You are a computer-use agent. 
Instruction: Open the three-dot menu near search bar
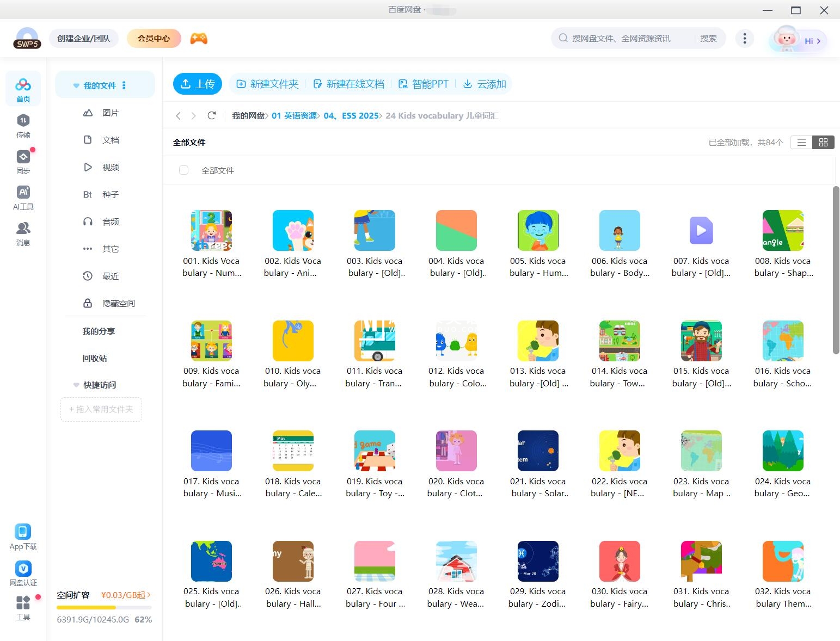(x=744, y=38)
